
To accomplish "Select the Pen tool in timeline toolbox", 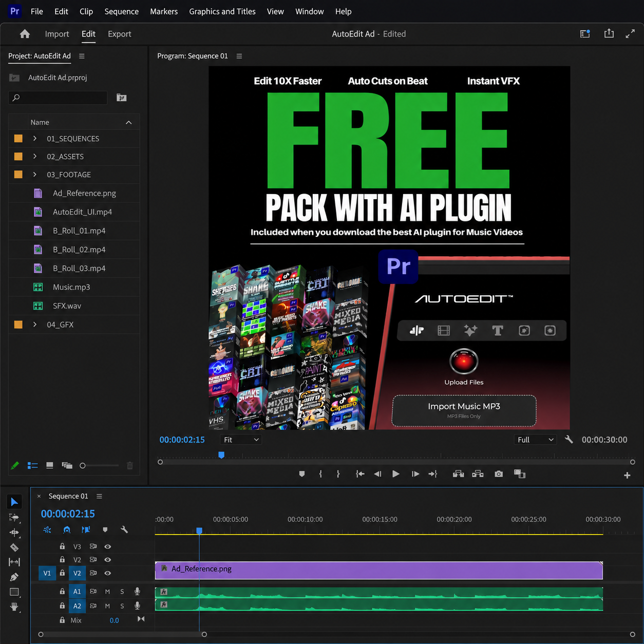I will click(14, 577).
